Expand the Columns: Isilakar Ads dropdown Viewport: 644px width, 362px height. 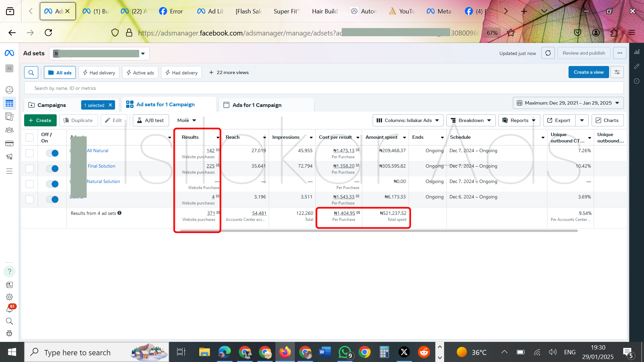point(408,120)
